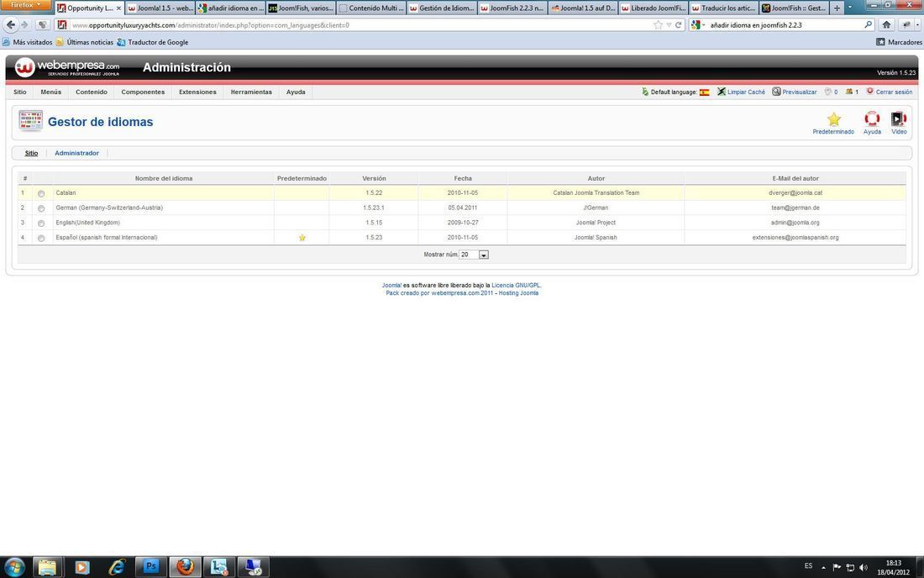Click the URL address bar field

click(x=360, y=24)
